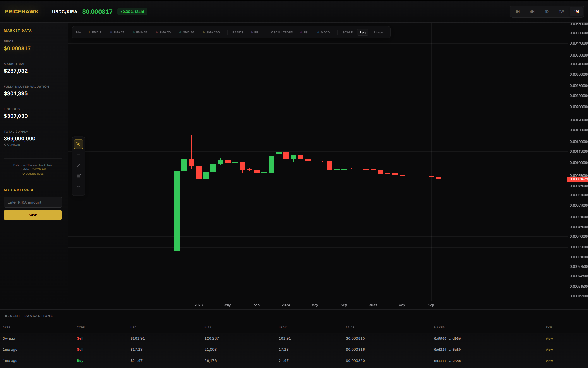Click the Enter KIRA amount field
The height and width of the screenshot is (368, 588).
[x=33, y=202]
